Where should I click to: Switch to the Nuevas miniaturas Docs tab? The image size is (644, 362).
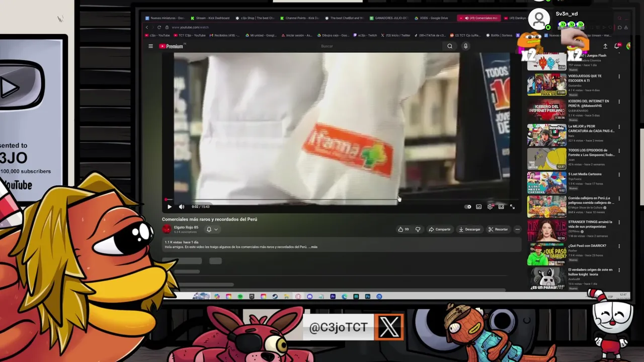click(165, 18)
